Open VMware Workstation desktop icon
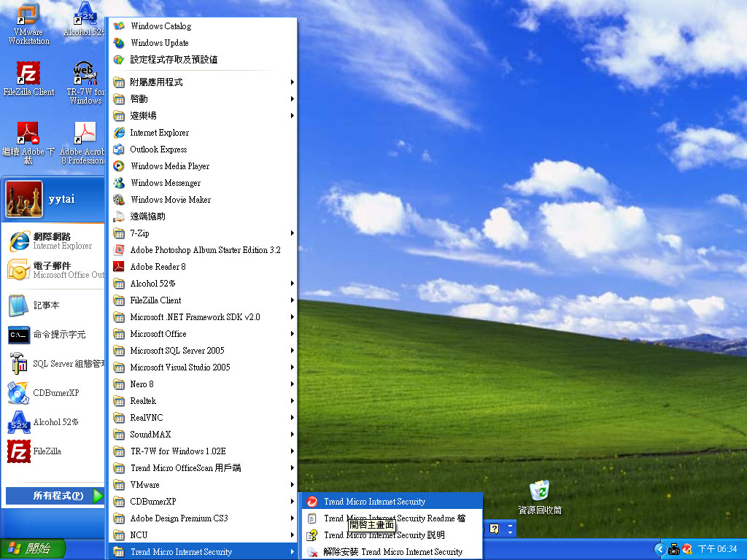This screenshot has width=747, height=560. 28,22
